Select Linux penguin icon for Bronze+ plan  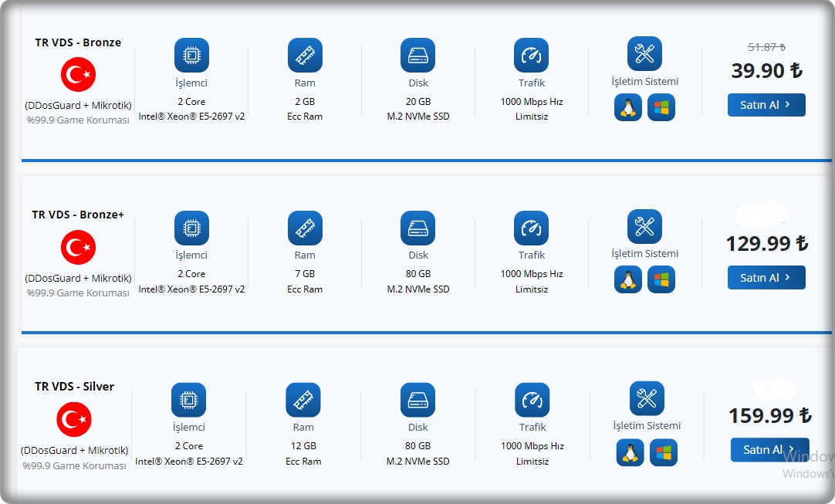pyautogui.click(x=628, y=279)
